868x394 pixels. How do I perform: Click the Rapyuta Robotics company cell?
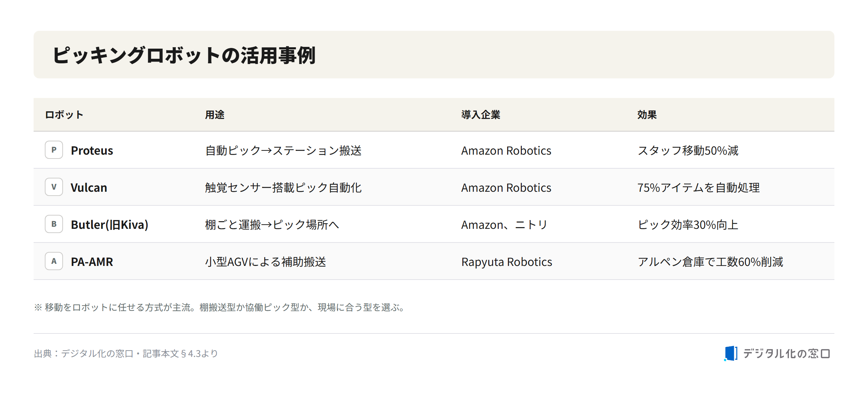[x=507, y=262]
